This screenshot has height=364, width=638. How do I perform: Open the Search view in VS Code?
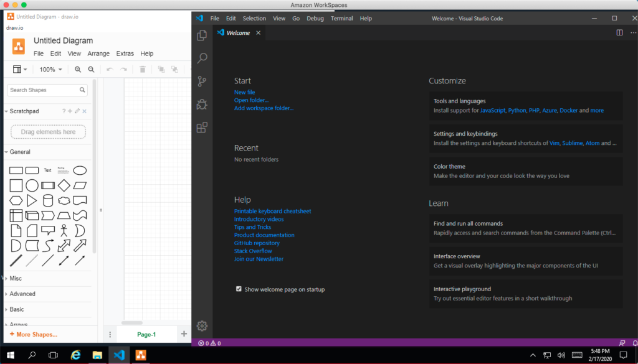[202, 58]
